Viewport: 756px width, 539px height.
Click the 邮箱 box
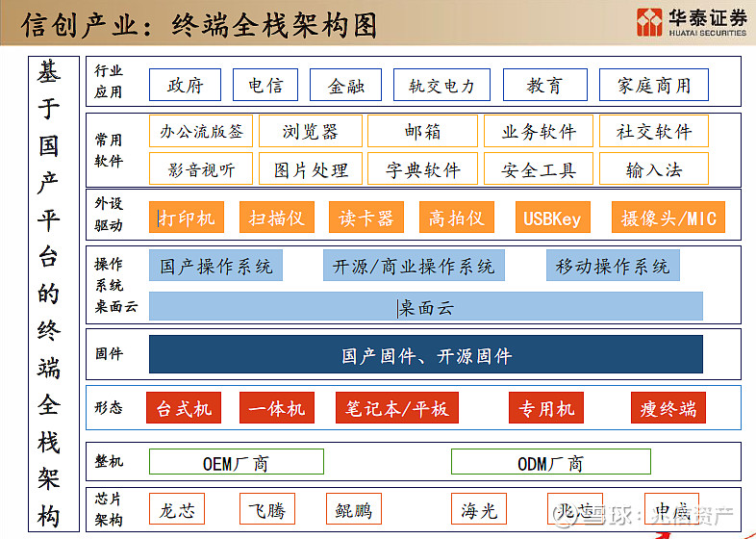tap(422, 131)
